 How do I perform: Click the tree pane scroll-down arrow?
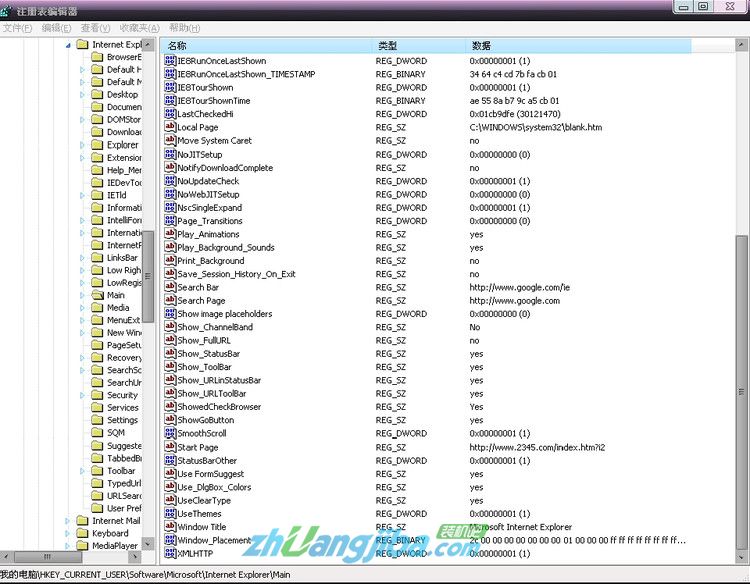[149, 545]
